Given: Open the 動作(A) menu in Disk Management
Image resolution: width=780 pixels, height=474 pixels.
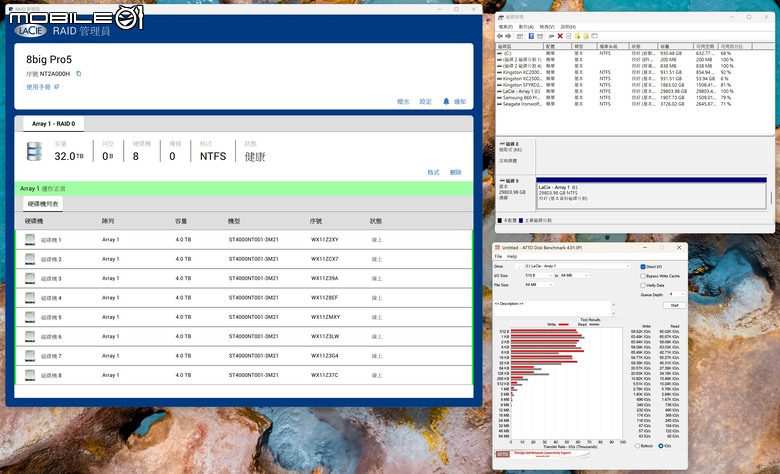Looking at the screenshot, I should (526, 27).
